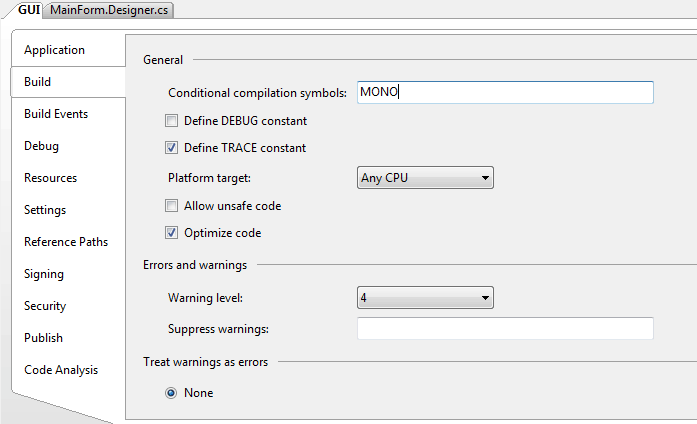Viewport: 697px width, 424px height.
Task: Open the Resources page
Action: tap(50, 178)
